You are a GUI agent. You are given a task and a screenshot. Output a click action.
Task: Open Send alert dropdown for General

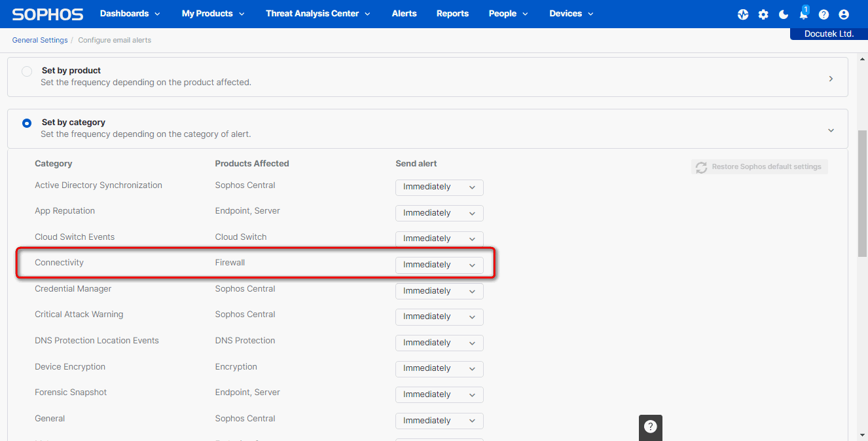click(439, 421)
